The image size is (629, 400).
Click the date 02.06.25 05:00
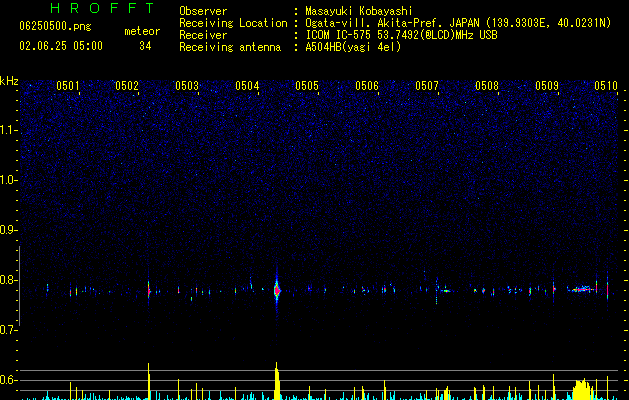pyautogui.click(x=61, y=46)
